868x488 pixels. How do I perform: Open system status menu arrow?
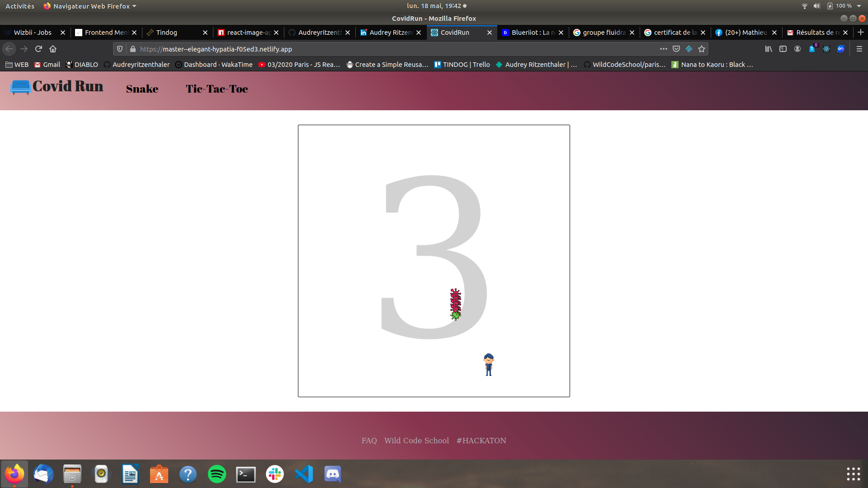pyautogui.click(x=859, y=6)
